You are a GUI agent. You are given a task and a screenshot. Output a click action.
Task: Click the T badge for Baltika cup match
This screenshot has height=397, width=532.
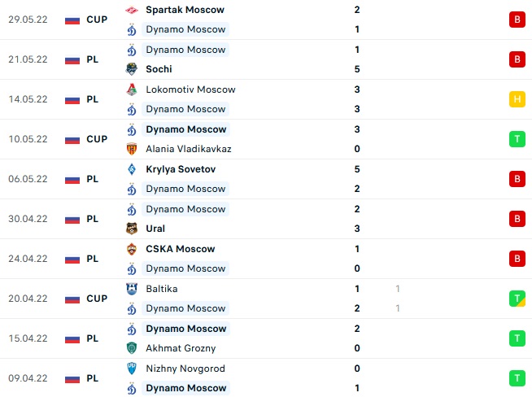(516, 299)
